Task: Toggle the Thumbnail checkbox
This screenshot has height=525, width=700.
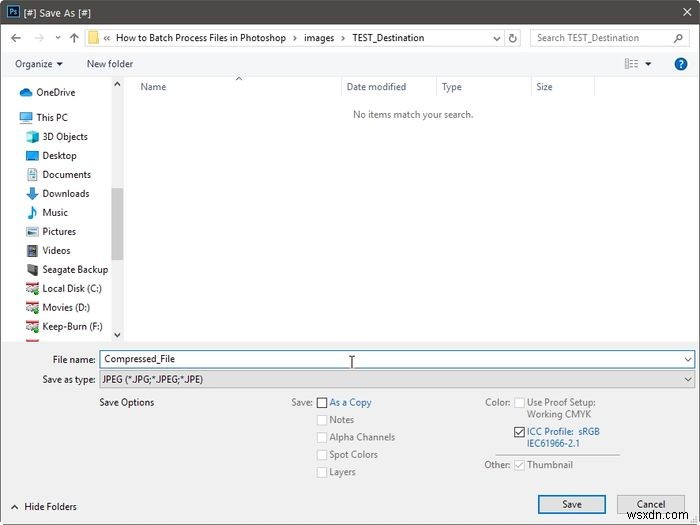Action: [x=519, y=465]
